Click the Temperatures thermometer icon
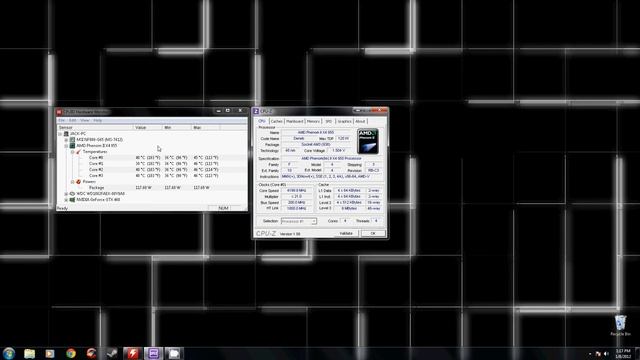640x360 pixels. click(78, 152)
